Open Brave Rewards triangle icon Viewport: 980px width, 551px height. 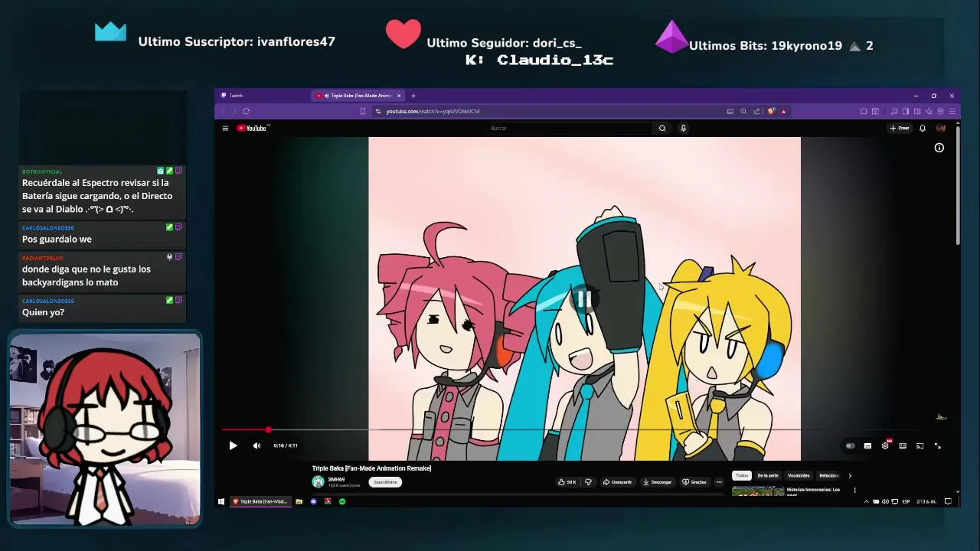783,112
